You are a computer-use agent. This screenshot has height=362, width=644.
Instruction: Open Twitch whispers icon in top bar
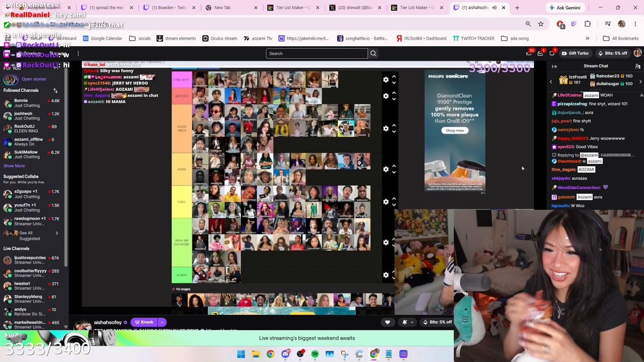552,53
